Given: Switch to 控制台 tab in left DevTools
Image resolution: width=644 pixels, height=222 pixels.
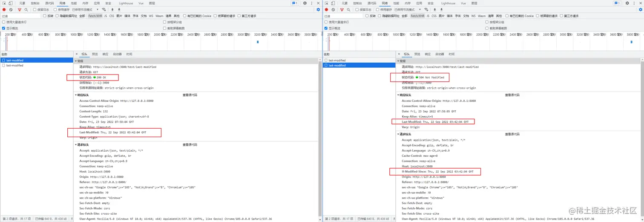Looking at the screenshot, I should click(x=35, y=3).
